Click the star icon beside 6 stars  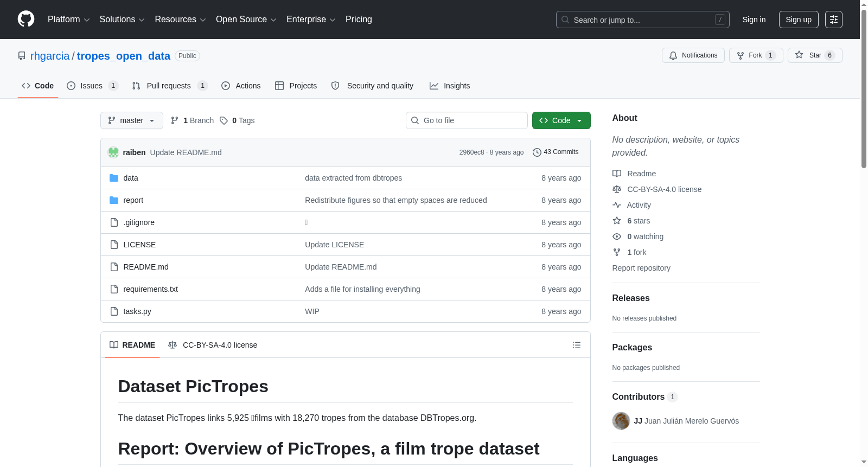pos(617,221)
